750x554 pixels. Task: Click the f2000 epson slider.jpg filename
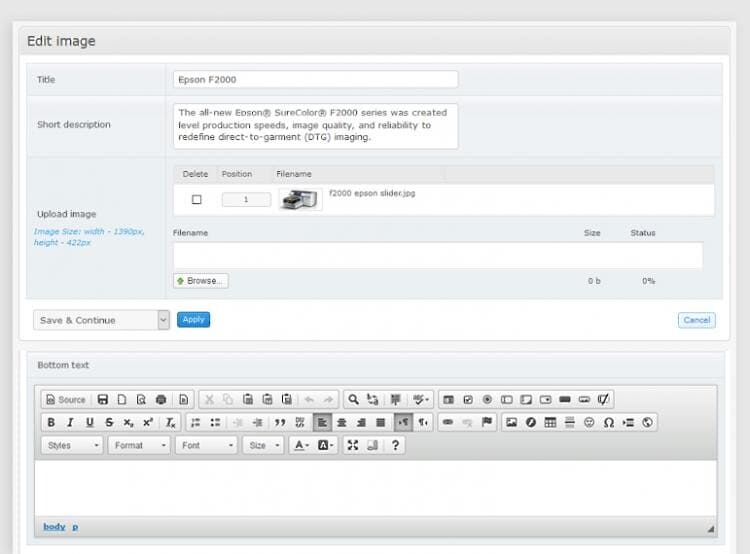click(x=372, y=193)
